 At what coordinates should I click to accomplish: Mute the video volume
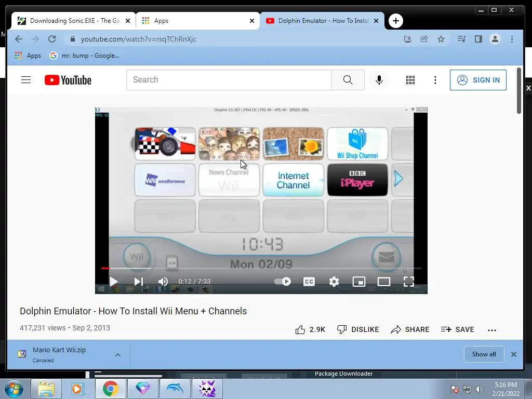click(163, 281)
